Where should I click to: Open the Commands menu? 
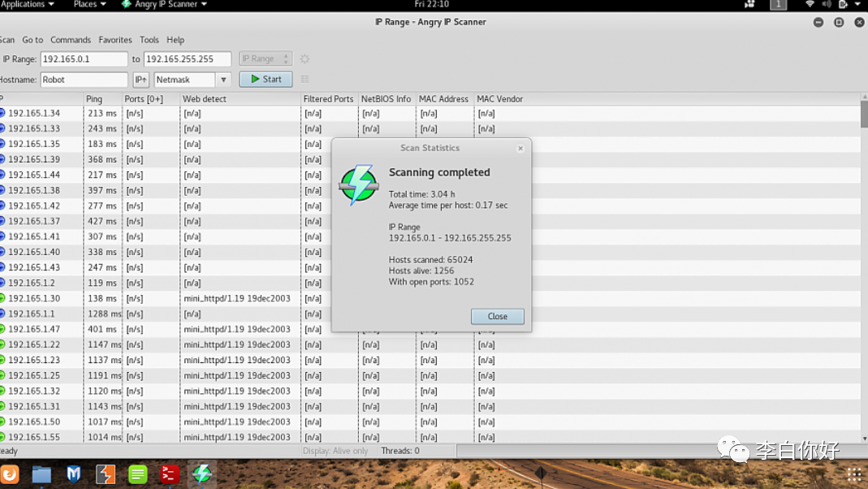[x=71, y=40]
